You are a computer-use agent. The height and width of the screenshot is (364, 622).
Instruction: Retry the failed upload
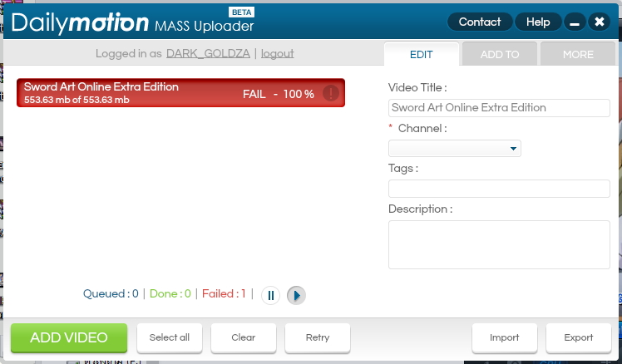pyautogui.click(x=318, y=338)
